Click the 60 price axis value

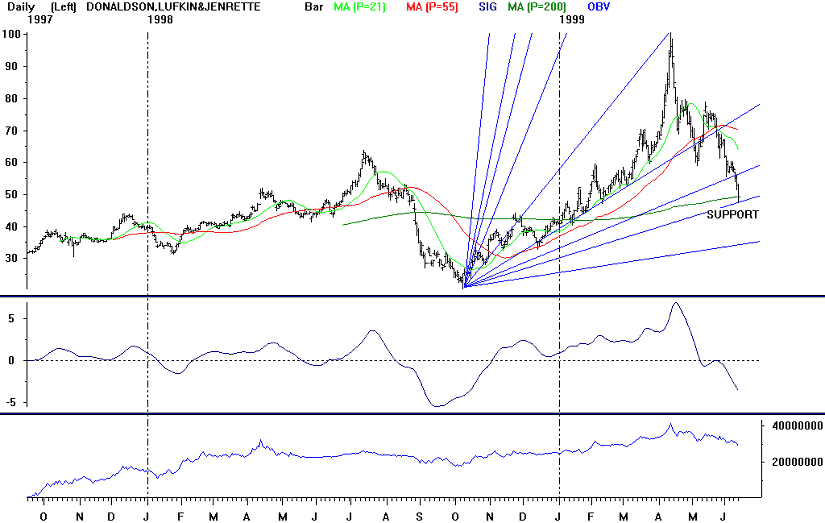click(14, 163)
